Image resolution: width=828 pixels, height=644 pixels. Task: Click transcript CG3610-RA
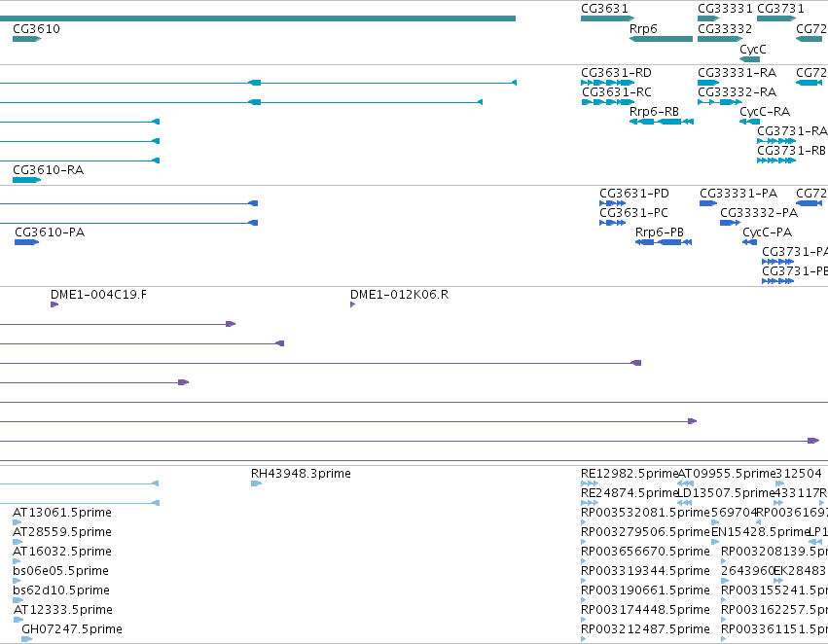[26, 180]
